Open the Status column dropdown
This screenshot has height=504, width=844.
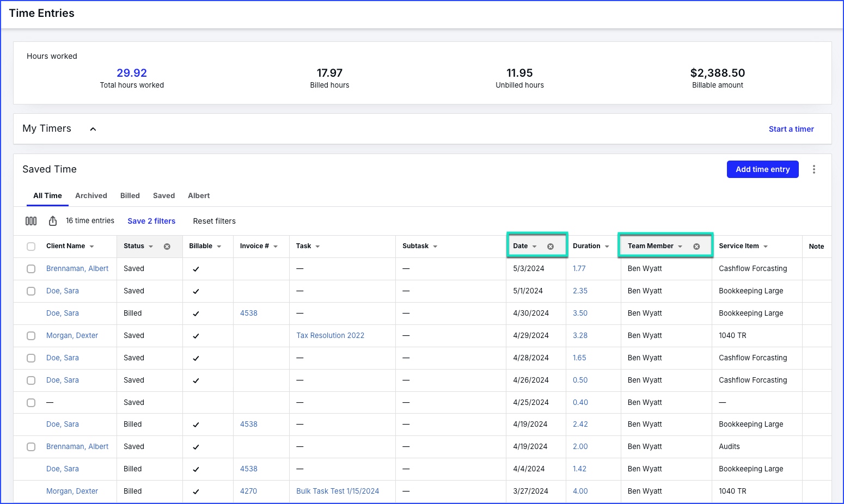(x=151, y=247)
